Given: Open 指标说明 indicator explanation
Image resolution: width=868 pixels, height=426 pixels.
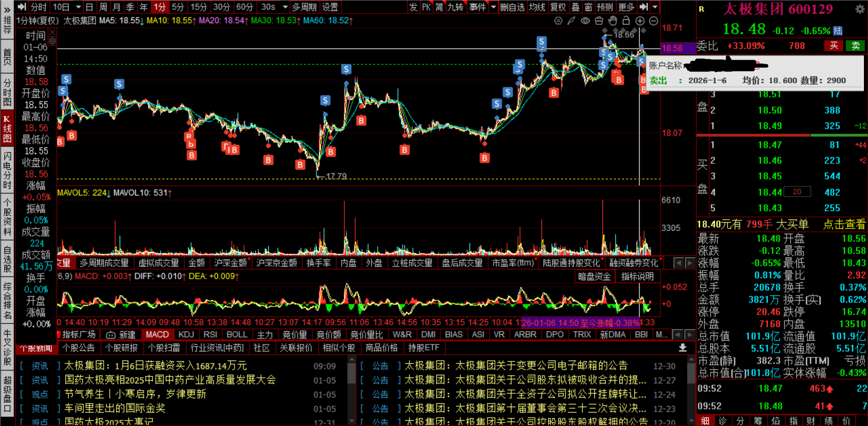Looking at the screenshot, I should point(637,276).
